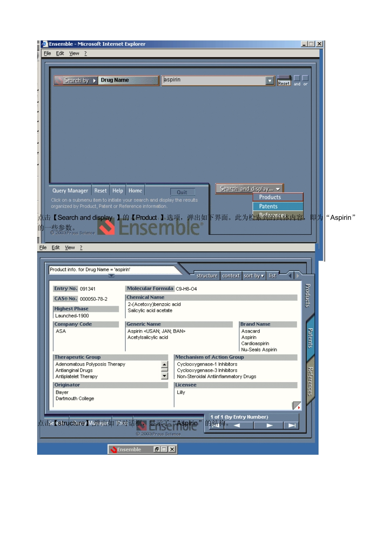Click the Quit button
392x555 pixels.
(x=182, y=192)
